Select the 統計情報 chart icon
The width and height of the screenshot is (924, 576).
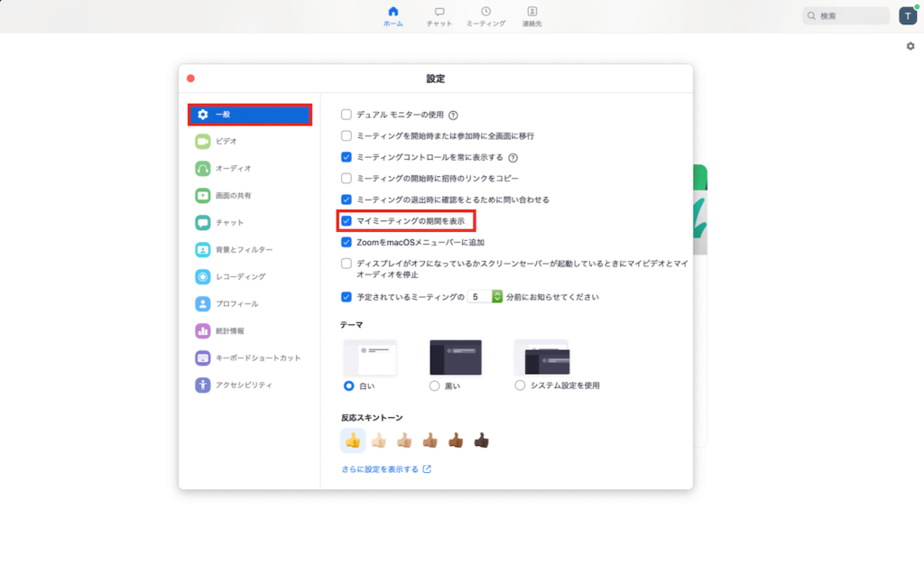pyautogui.click(x=203, y=331)
